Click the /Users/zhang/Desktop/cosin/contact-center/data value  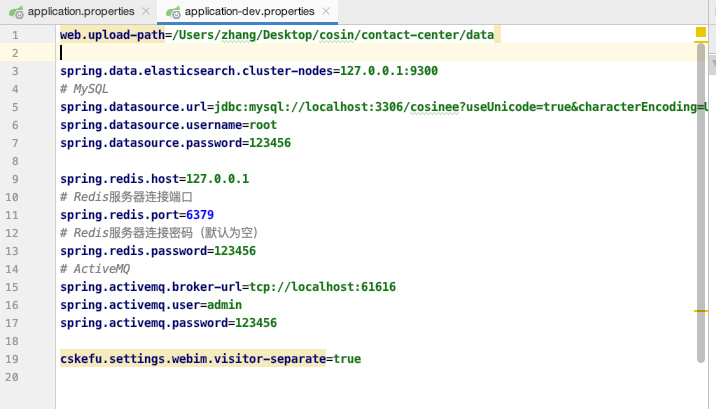(333, 35)
